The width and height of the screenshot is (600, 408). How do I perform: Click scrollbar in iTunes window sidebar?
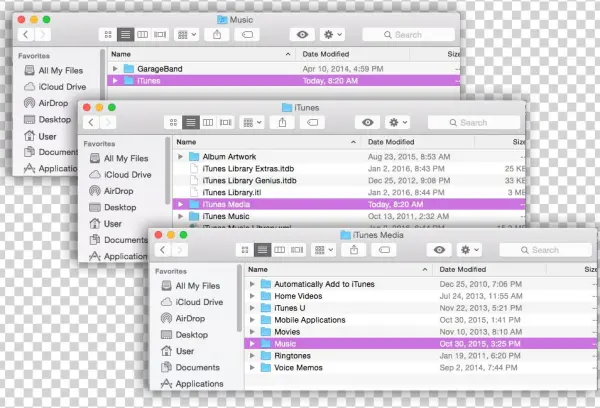tap(167, 171)
